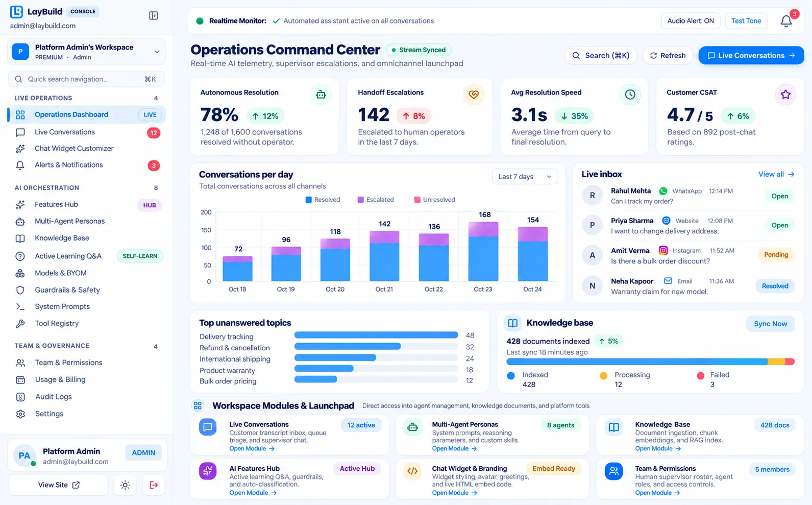812x505 pixels.
Task: Click the Refresh button
Action: 668,56
